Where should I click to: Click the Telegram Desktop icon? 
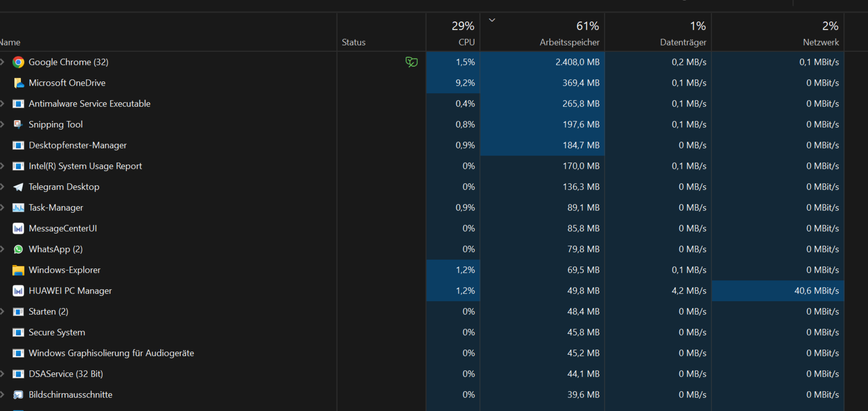18,187
